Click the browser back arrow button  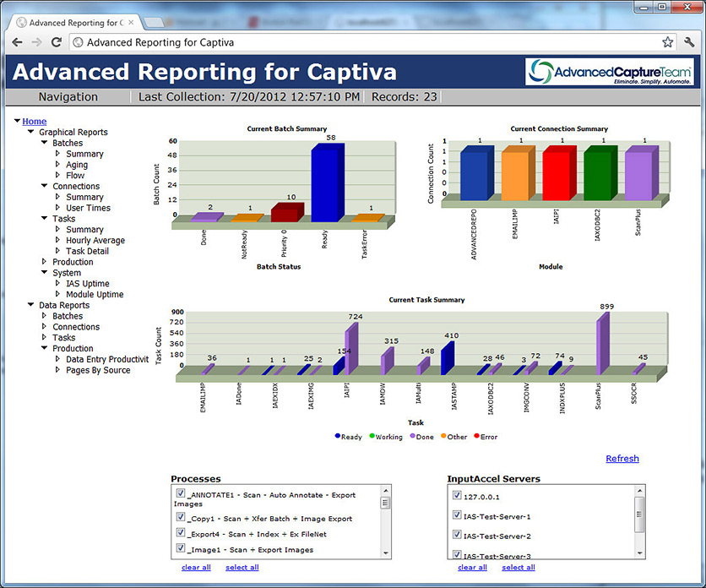click(17, 42)
